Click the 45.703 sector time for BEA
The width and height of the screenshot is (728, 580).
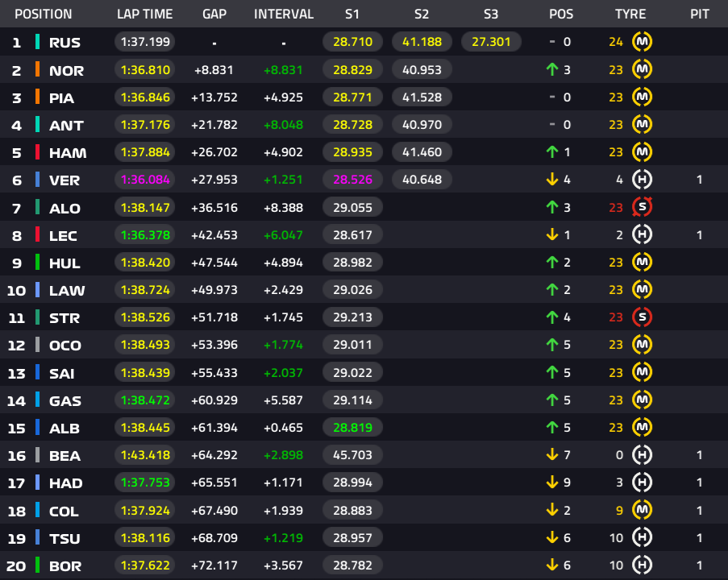click(x=352, y=454)
